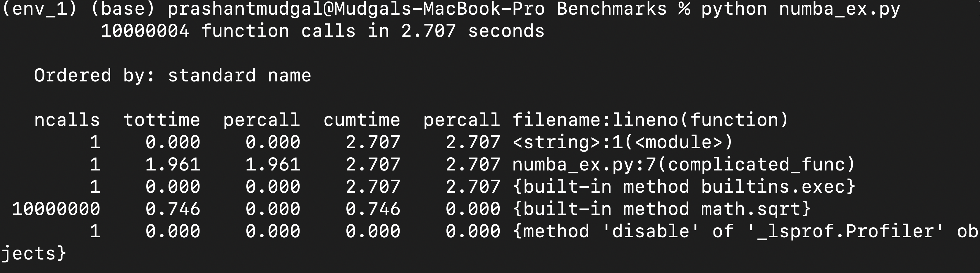Click the 'Ordered by: standard name' line
This screenshot has width=980, height=273.
[172, 76]
